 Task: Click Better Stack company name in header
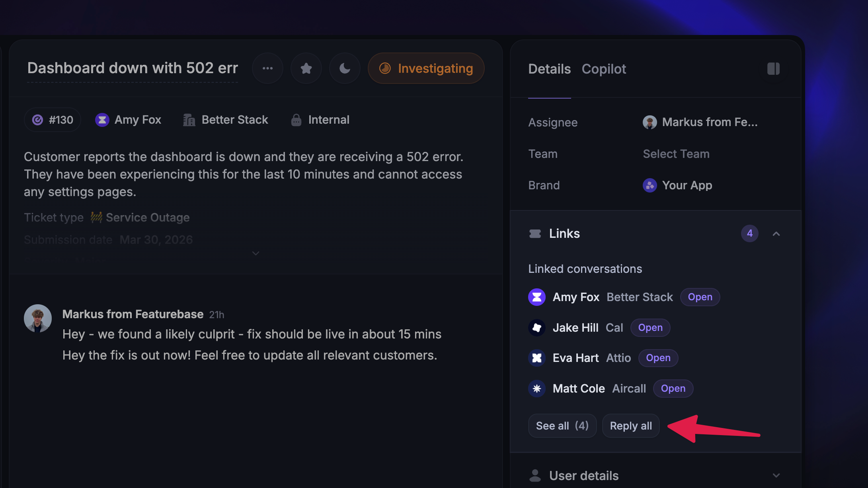point(235,120)
